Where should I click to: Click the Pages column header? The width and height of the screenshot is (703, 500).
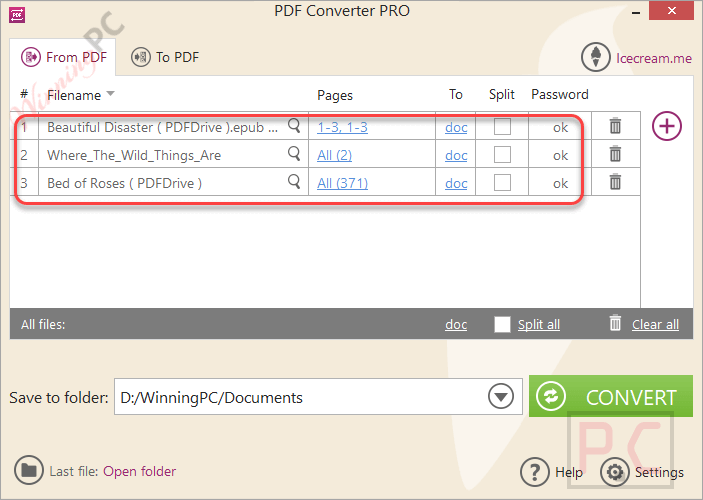(335, 95)
